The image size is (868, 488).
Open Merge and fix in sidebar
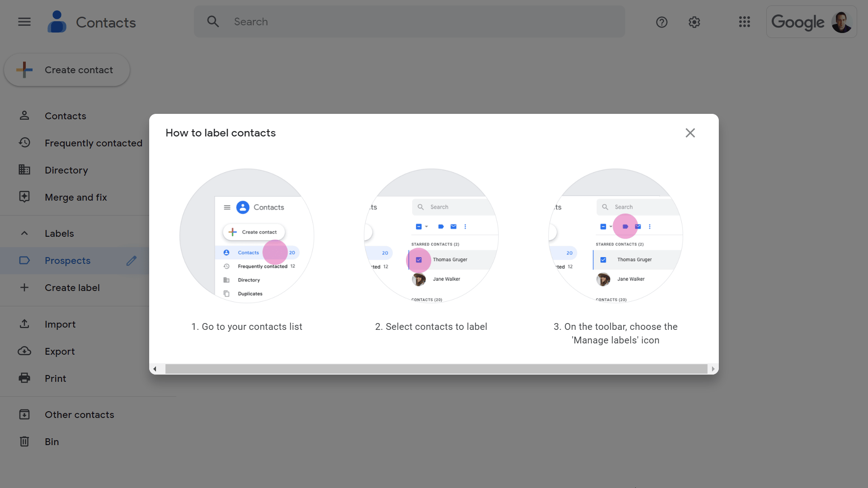pyautogui.click(x=75, y=197)
